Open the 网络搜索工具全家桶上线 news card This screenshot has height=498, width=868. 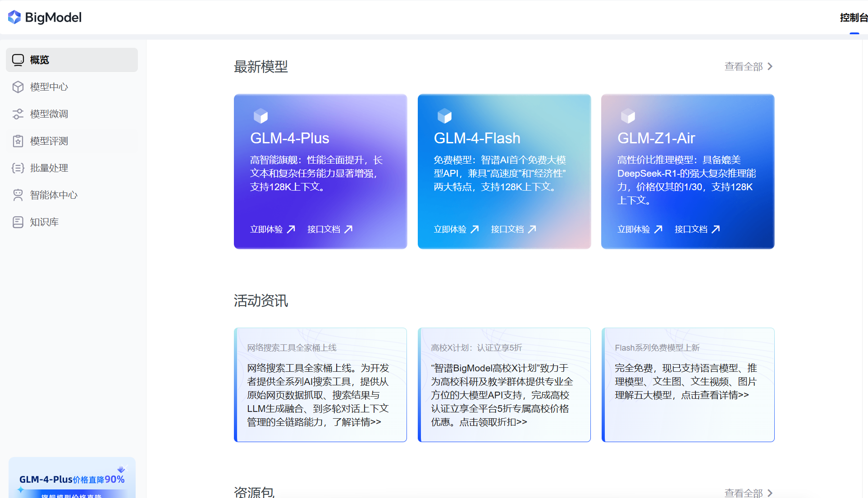(320, 385)
